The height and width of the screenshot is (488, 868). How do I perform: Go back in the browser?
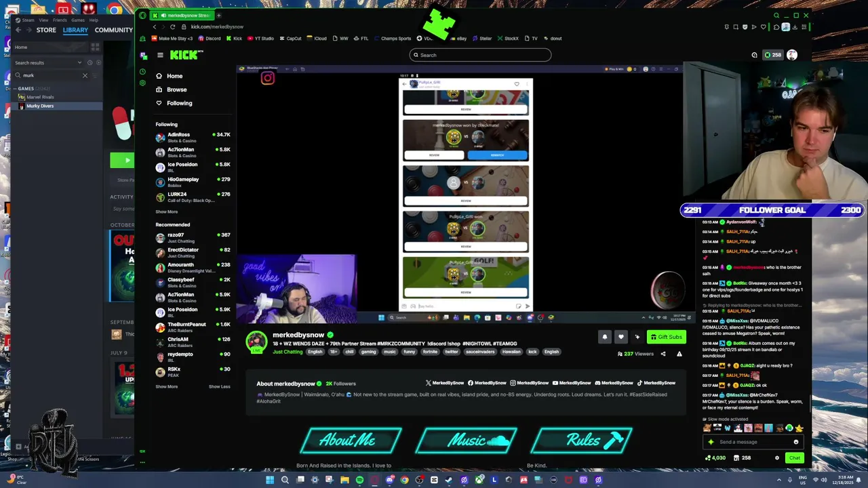point(155,26)
